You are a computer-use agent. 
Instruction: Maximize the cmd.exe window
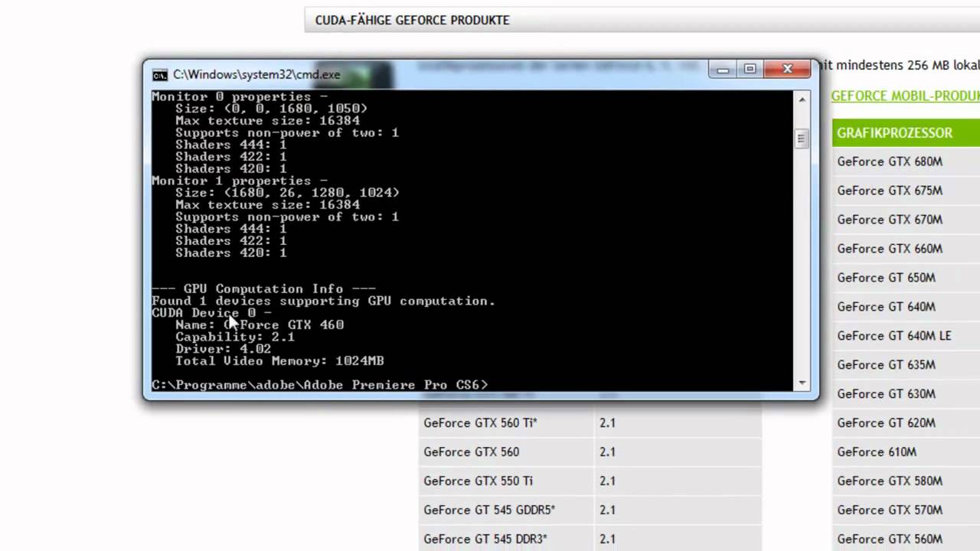click(x=750, y=69)
